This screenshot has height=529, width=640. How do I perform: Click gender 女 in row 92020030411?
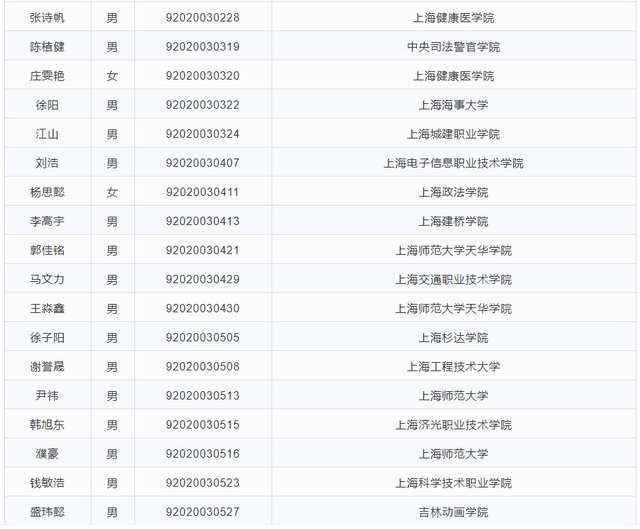[x=112, y=192]
